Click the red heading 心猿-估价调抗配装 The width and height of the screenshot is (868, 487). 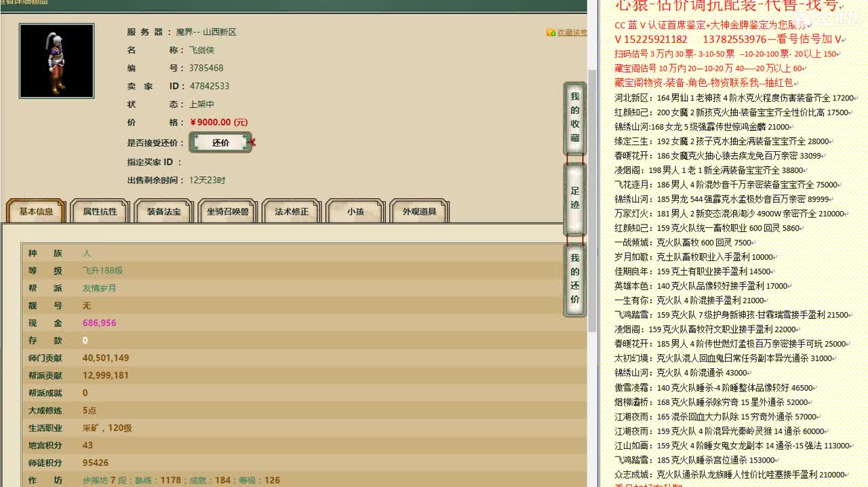coord(726,6)
